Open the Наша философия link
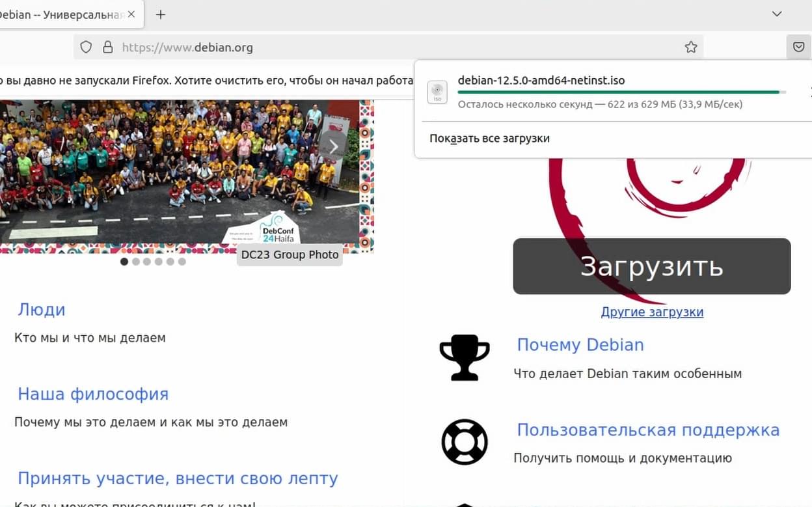Image resolution: width=812 pixels, height=507 pixels. (93, 394)
